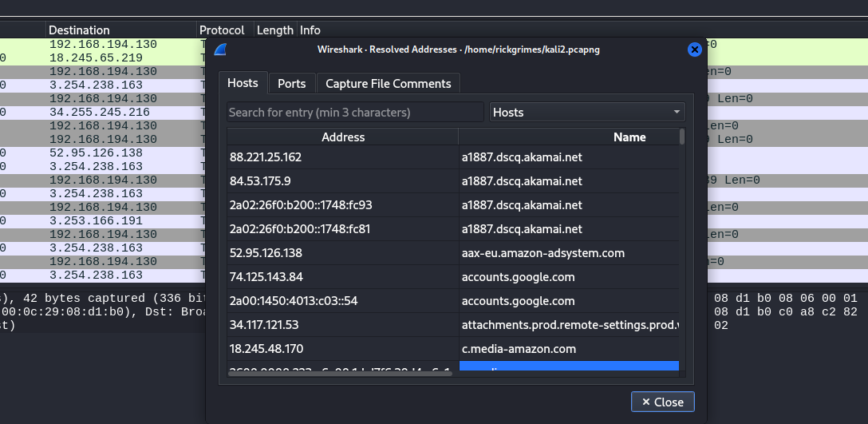The height and width of the screenshot is (424, 868).
Task: Click the Wireshark shark fin icon
Action: click(x=220, y=50)
